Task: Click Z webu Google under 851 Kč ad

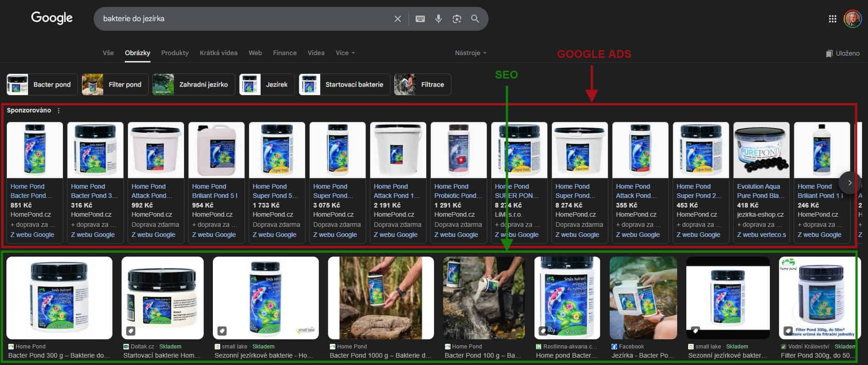Action: point(32,235)
